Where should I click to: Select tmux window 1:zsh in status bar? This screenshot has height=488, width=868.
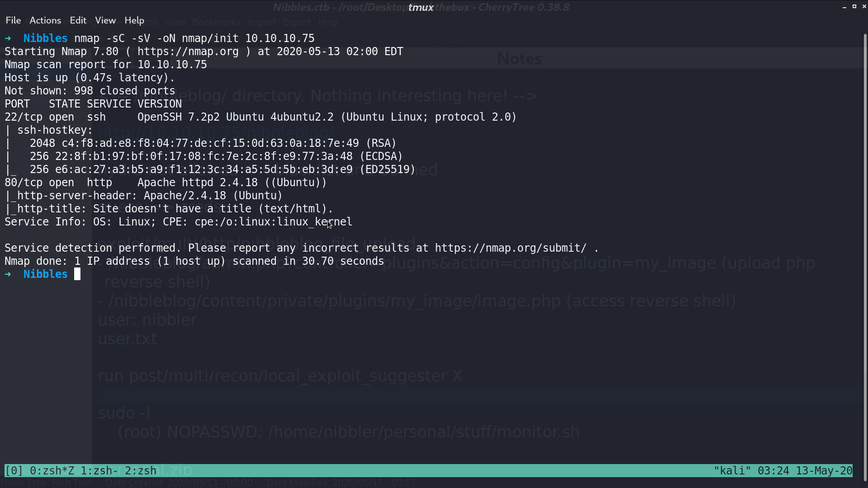(99, 471)
